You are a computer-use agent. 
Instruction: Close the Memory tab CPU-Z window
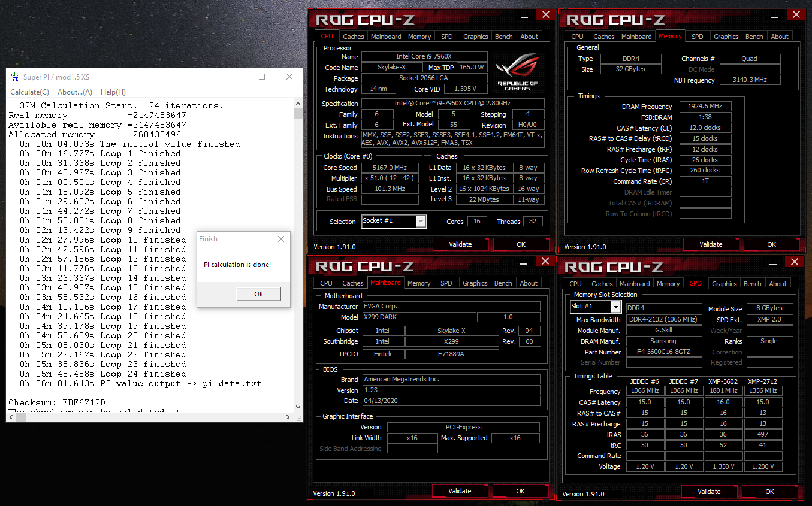point(795,14)
